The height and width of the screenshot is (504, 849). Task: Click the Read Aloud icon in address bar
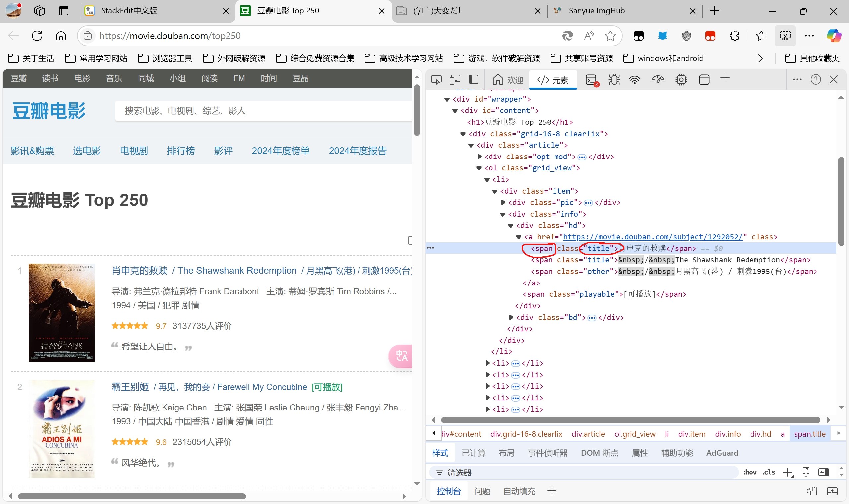click(x=589, y=36)
